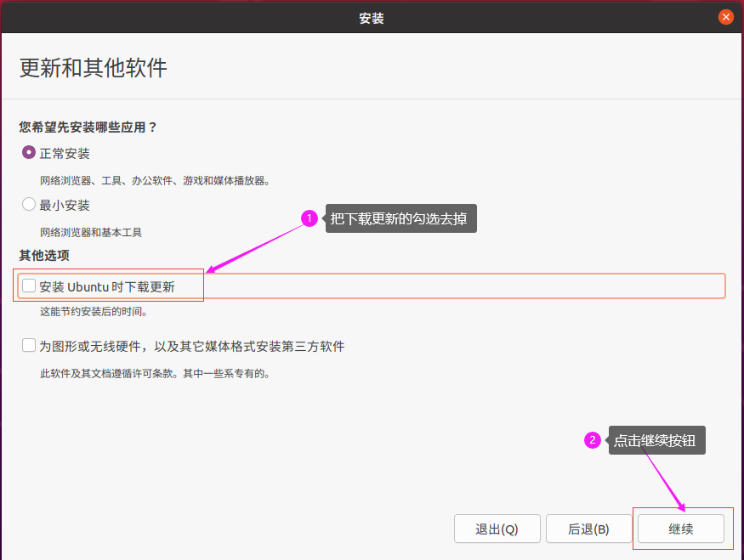Image resolution: width=744 pixels, height=560 pixels.
Task: Enable the 安装第三方软件 checkbox
Action: point(29,346)
